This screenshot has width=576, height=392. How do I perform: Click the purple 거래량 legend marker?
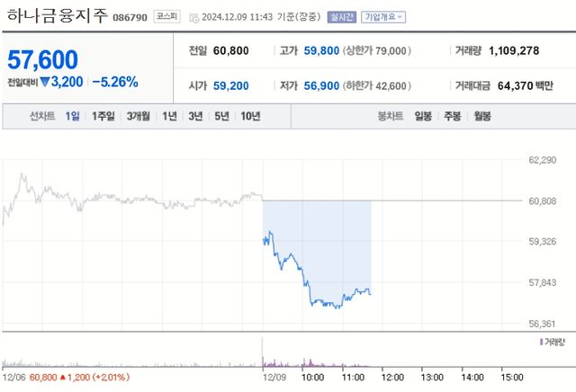[540, 343]
